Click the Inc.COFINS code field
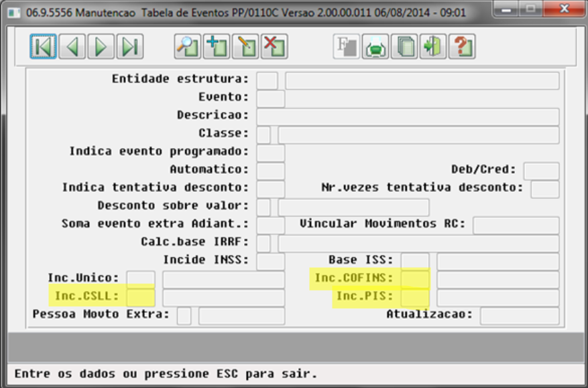 coord(415,279)
